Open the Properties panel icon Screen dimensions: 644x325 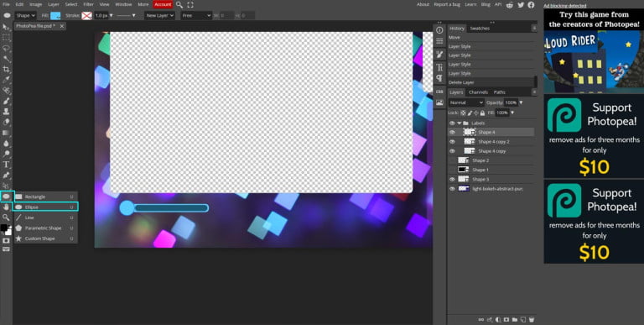pyautogui.click(x=439, y=41)
